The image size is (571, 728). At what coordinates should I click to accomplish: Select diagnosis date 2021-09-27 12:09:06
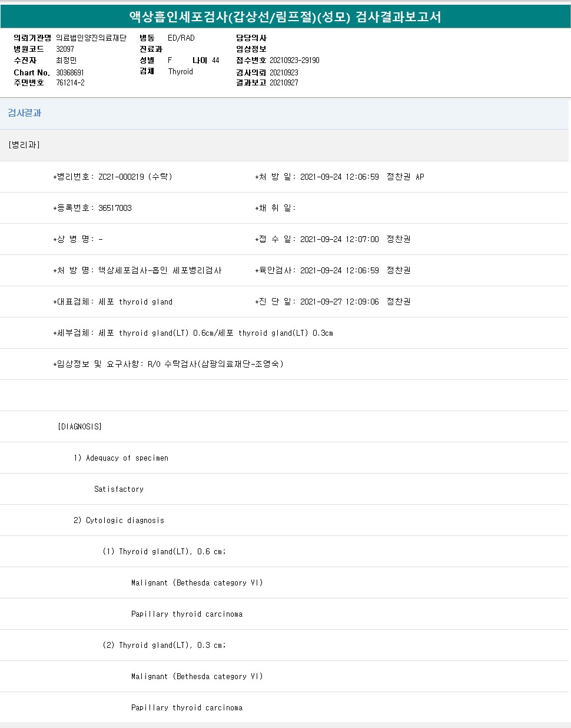pos(340,302)
